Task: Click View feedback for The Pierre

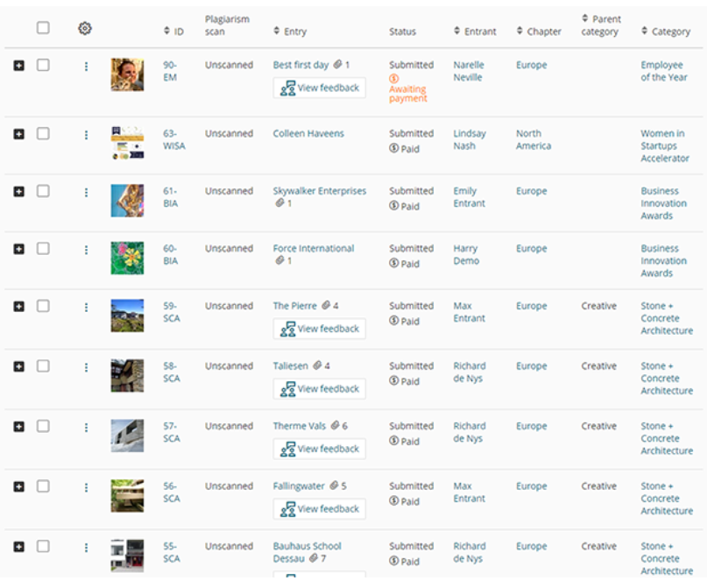Action: tap(320, 329)
